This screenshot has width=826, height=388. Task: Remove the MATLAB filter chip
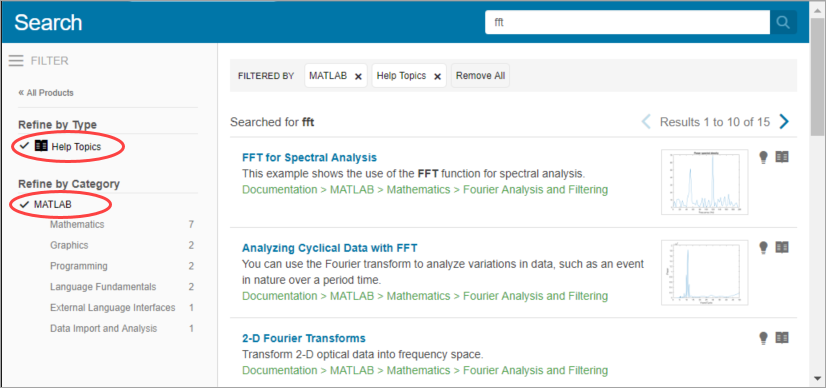coord(358,76)
